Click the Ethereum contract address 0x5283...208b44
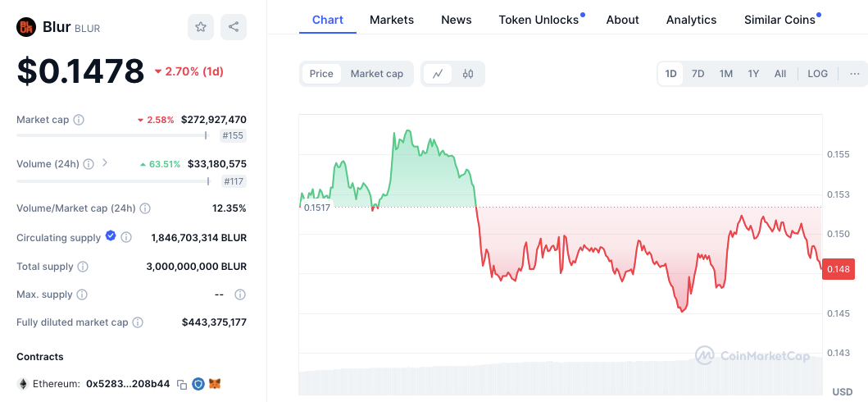Image resolution: width=868 pixels, height=402 pixels. point(128,384)
